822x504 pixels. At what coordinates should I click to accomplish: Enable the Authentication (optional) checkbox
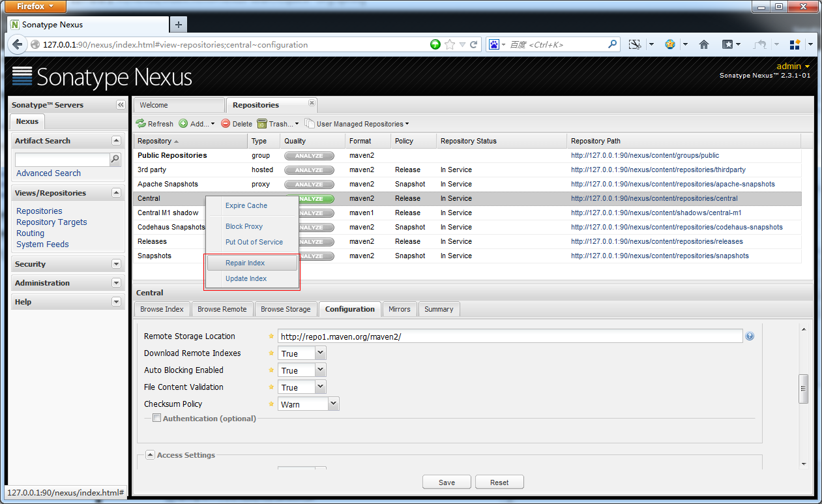(x=156, y=419)
